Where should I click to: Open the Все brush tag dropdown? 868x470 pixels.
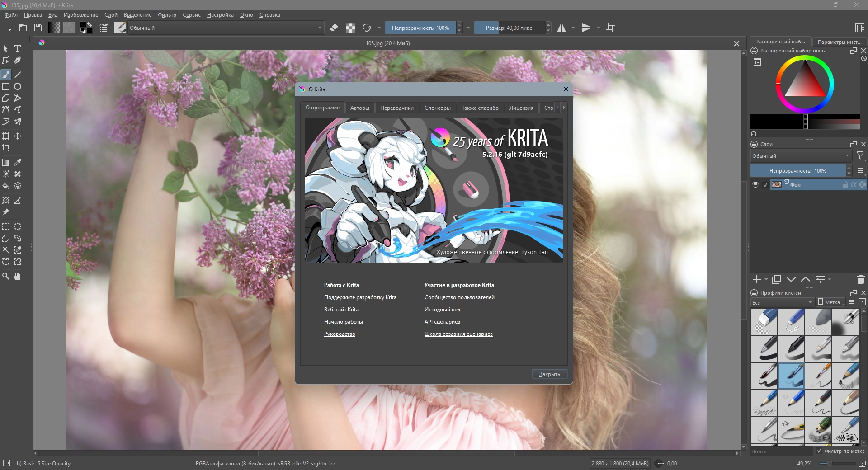pos(782,302)
